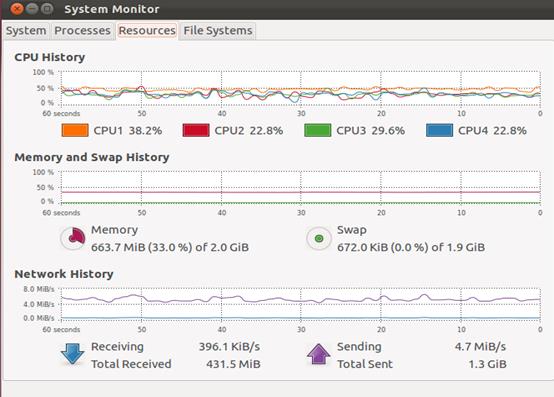Open the Processes tab
554x397 pixels.
82,31
